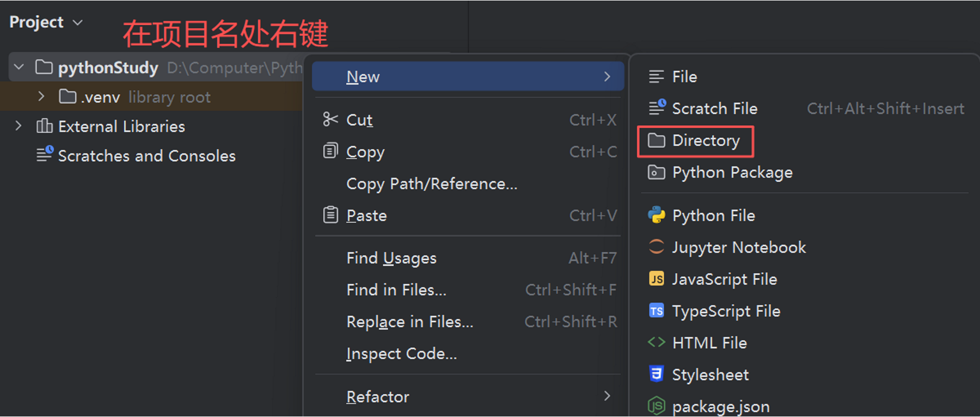Select Copy Path/Reference menu entry
The height and width of the screenshot is (417, 980).
432,184
